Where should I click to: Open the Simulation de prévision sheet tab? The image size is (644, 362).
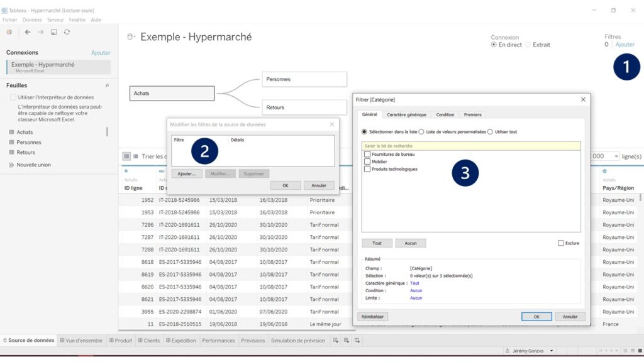point(297,340)
